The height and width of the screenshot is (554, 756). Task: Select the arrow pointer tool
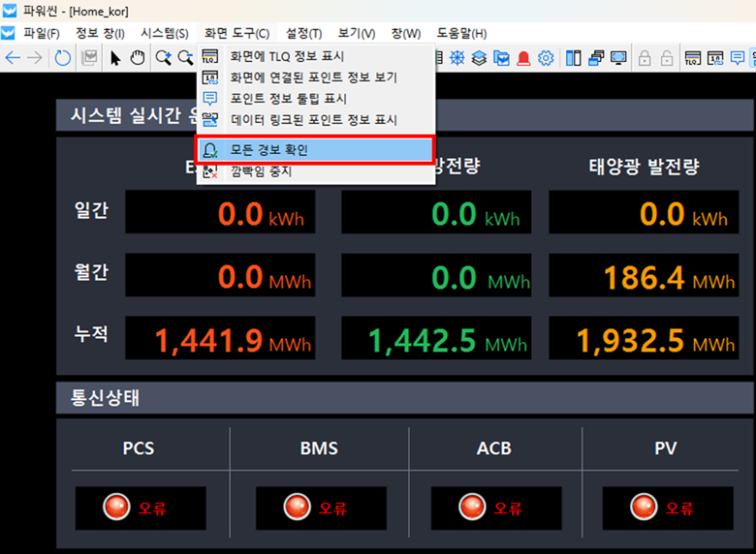[x=115, y=58]
